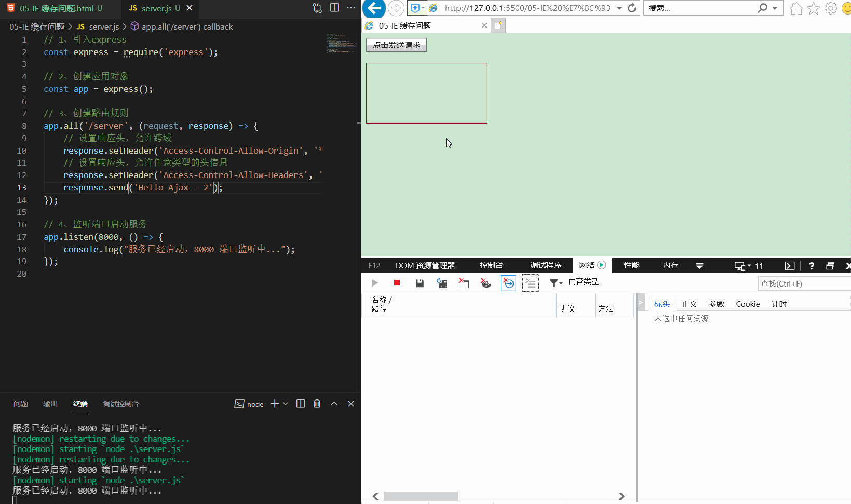Click the IE search box
Viewport: 851px width, 504px height.
(x=700, y=8)
